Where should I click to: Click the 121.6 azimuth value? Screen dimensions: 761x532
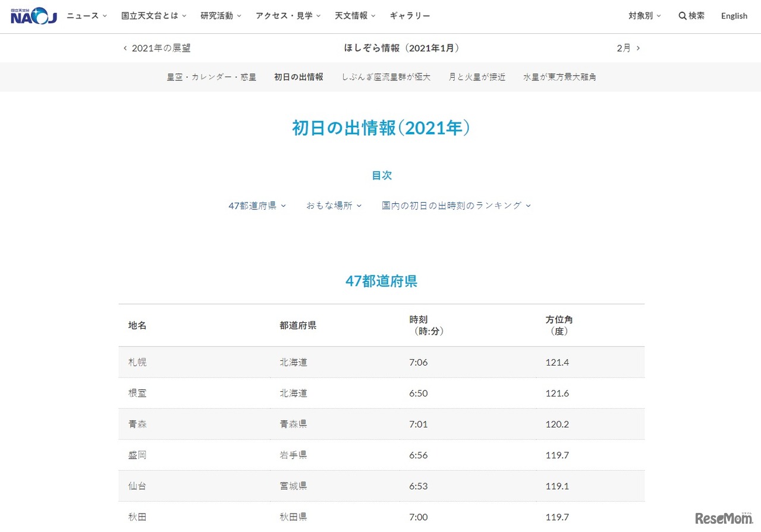point(558,394)
